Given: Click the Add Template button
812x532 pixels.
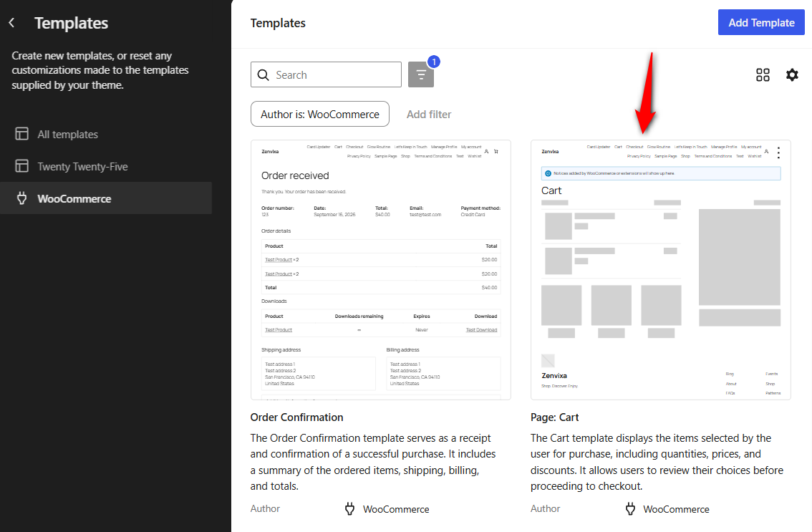Looking at the screenshot, I should point(760,22).
